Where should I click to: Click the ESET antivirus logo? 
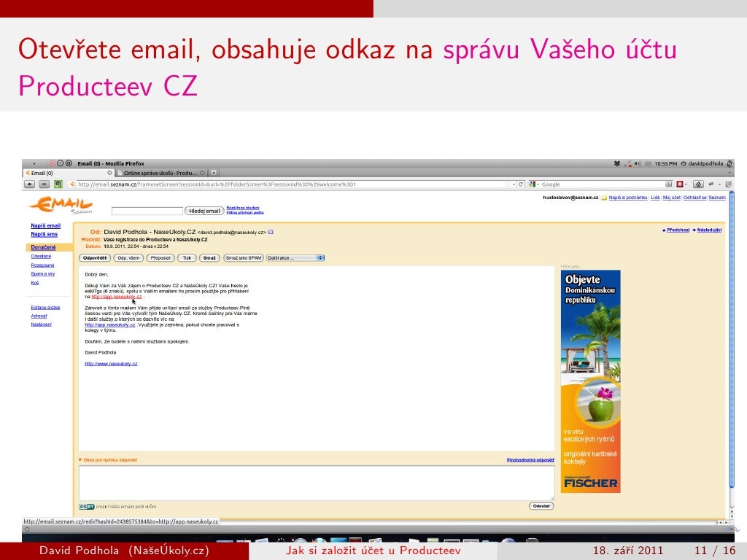[x=86, y=507]
